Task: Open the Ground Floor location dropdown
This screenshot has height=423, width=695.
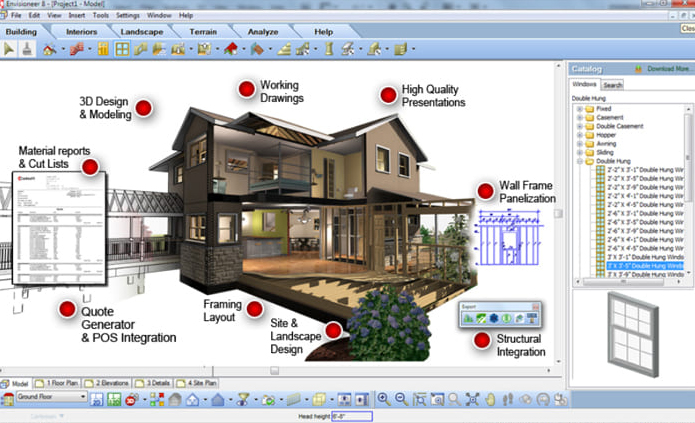Action: (x=81, y=398)
